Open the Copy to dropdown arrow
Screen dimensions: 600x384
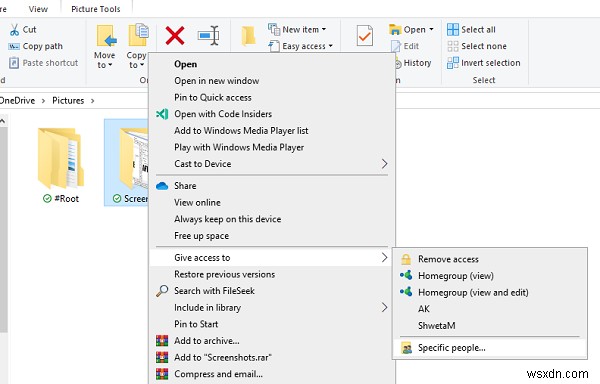pyautogui.click(x=142, y=65)
